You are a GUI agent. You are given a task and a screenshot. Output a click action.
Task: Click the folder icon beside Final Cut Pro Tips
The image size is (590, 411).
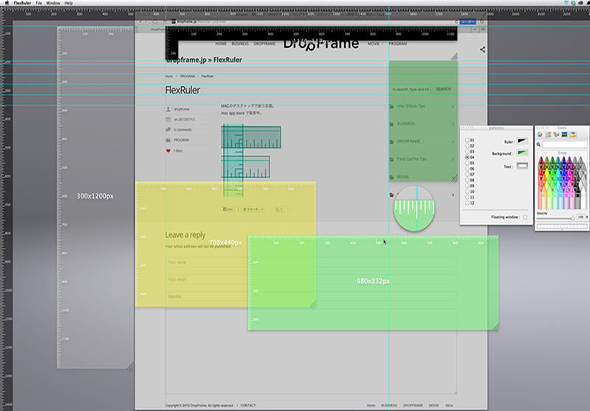coord(392,160)
